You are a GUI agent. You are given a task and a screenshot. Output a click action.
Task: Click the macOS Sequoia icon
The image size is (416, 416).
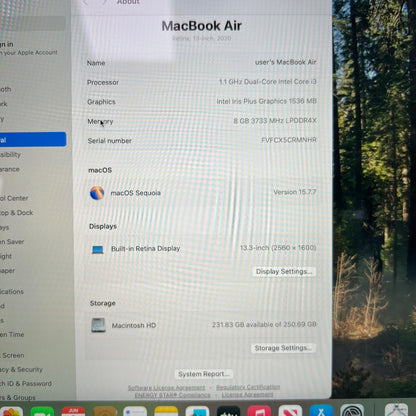coord(97,193)
